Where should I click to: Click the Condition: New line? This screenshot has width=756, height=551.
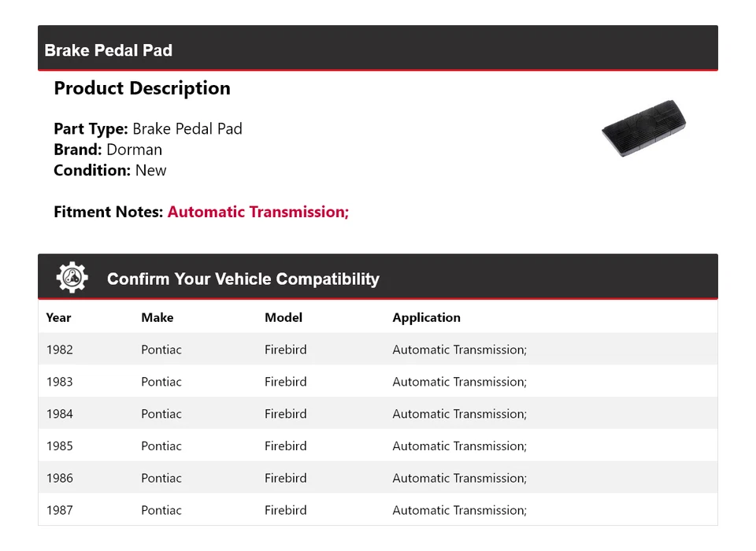(x=110, y=170)
